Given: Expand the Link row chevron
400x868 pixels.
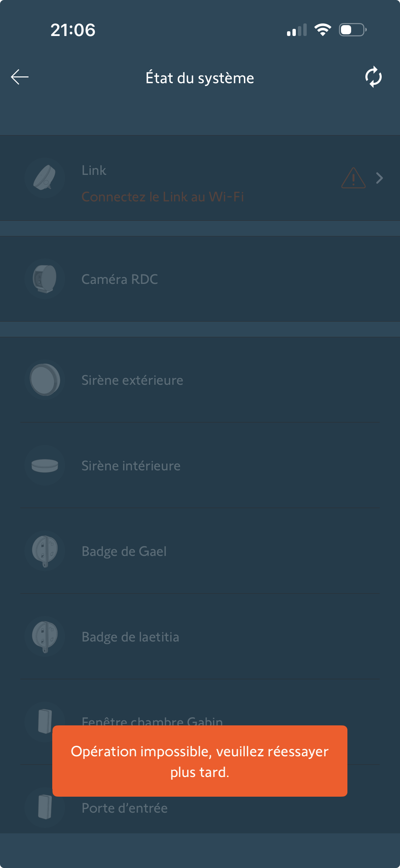Looking at the screenshot, I should click(380, 178).
